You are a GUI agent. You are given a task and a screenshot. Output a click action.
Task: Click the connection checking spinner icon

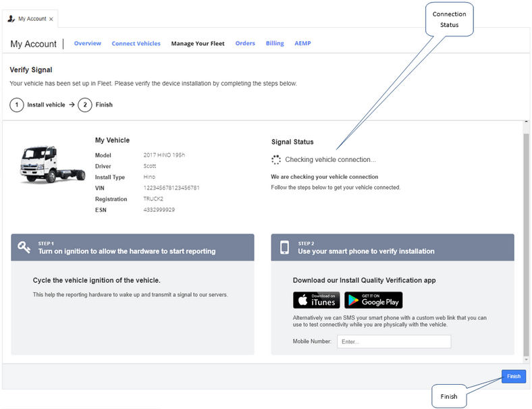tap(276, 160)
